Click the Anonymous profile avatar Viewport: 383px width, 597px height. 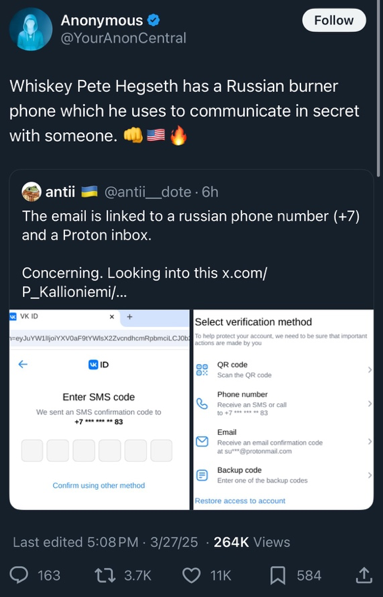pyautogui.click(x=31, y=29)
